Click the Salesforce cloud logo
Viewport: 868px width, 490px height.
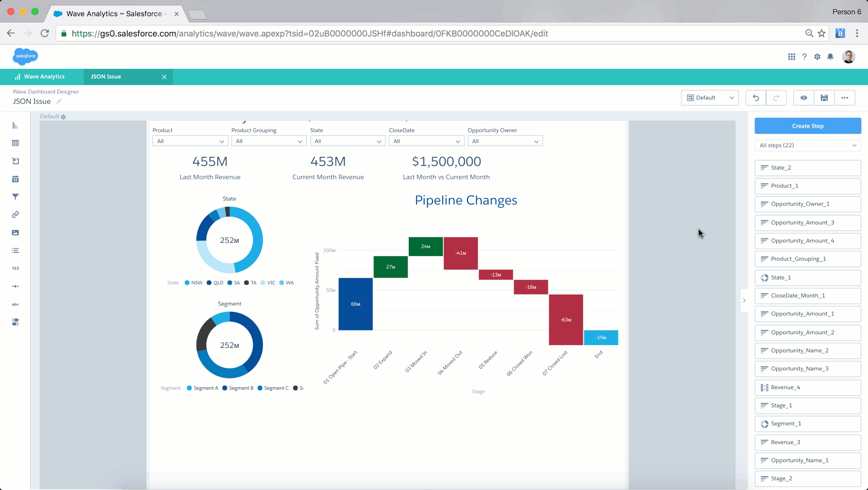pyautogui.click(x=25, y=56)
